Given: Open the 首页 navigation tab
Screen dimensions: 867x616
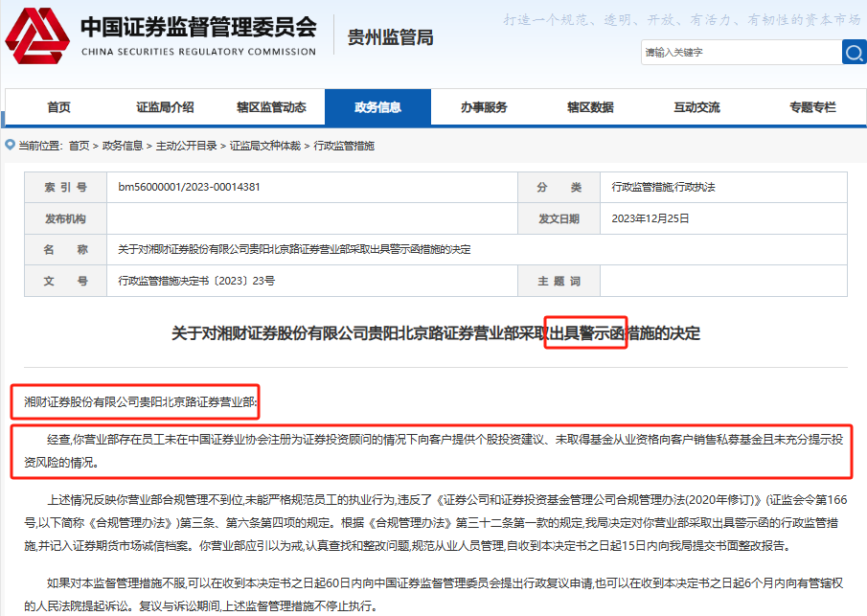Looking at the screenshot, I should [x=58, y=107].
